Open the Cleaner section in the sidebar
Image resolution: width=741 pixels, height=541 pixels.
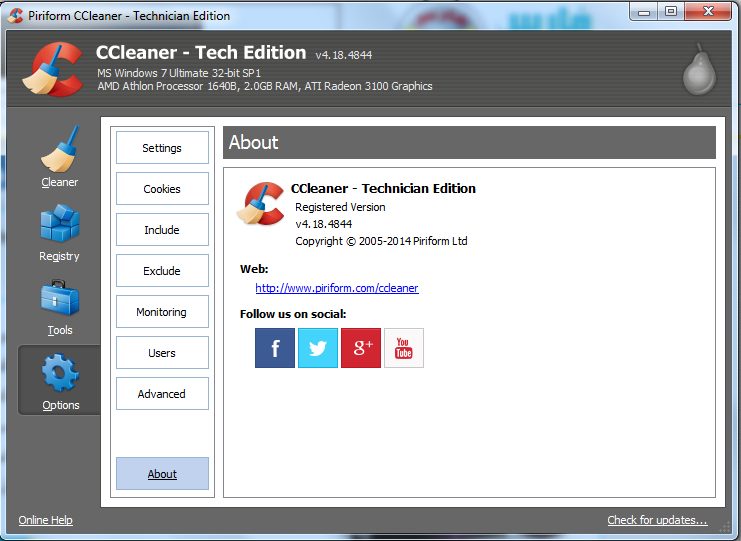coord(60,156)
